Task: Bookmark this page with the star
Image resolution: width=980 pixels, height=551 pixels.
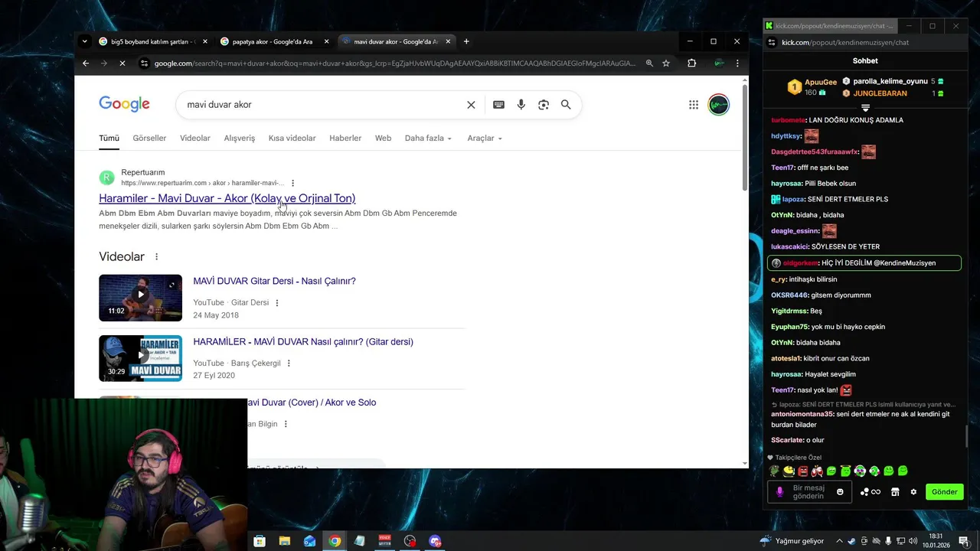Action: click(666, 64)
